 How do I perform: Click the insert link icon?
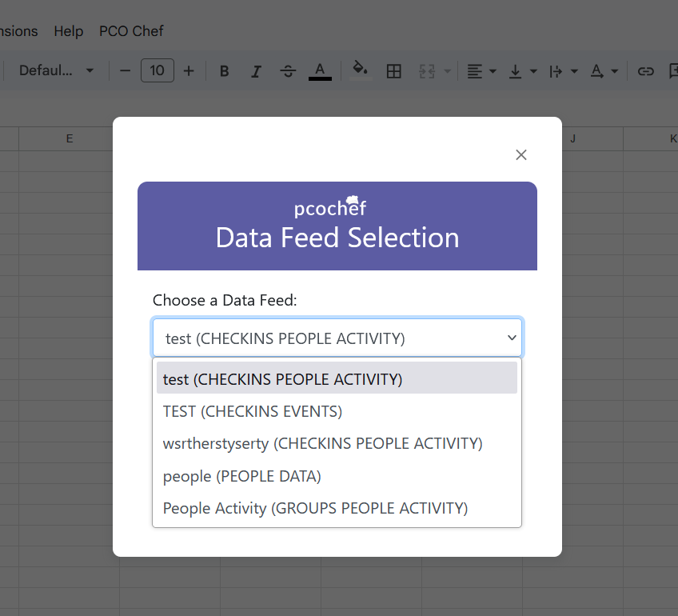click(645, 71)
